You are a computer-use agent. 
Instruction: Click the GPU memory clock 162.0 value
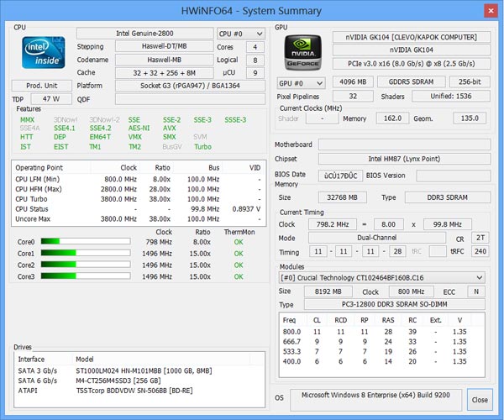click(x=393, y=118)
